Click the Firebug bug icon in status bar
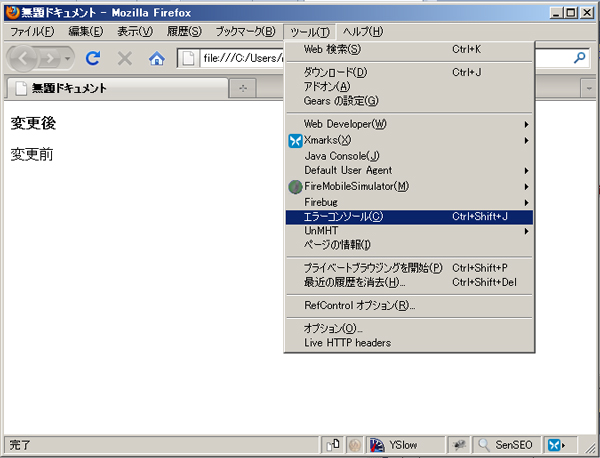Image resolution: width=600 pixels, height=458 pixels. coord(459,445)
